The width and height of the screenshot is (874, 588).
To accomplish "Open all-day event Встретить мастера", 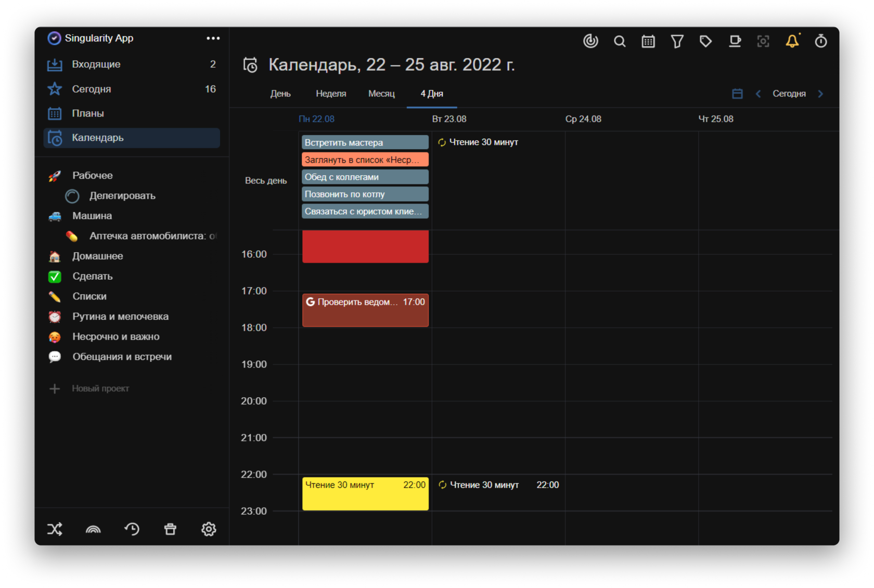I will coord(365,142).
